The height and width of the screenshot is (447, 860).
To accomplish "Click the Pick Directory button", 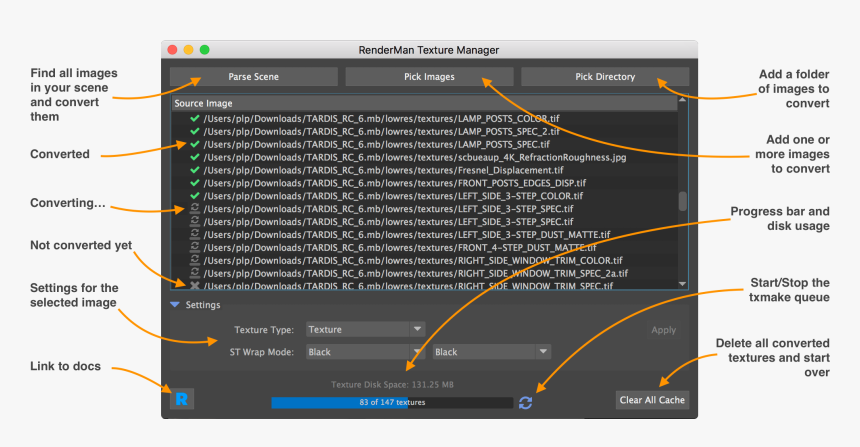I will click(605, 77).
